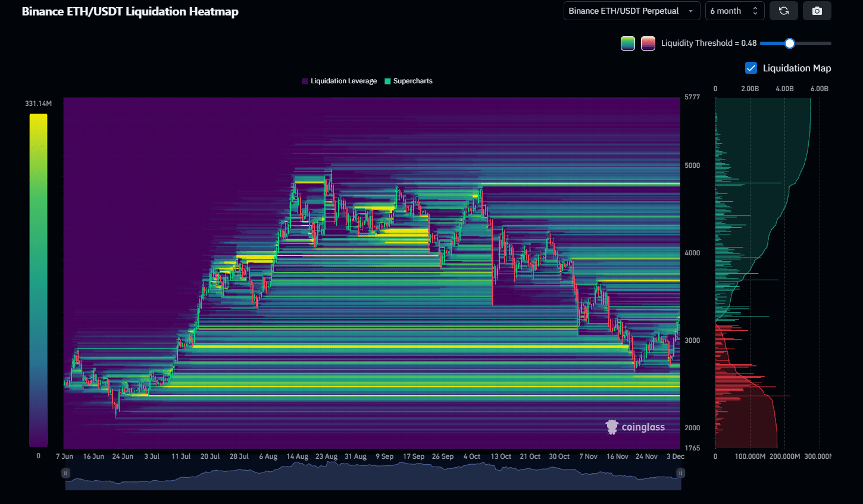Viewport: 863px width, 504px height.
Task: Click the Liquidity Threshold label
Action: [709, 43]
